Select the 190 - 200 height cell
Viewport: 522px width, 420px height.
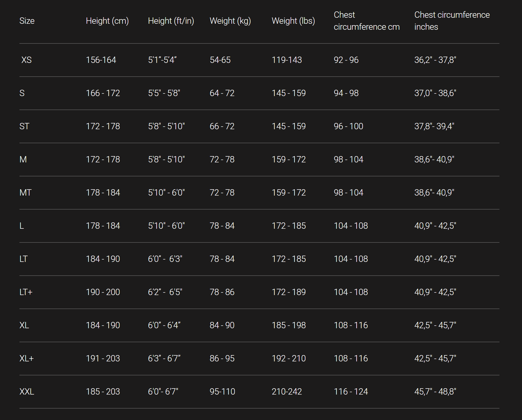tap(103, 292)
